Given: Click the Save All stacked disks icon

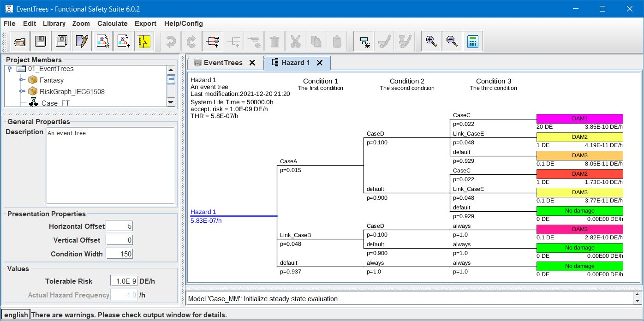Looking at the screenshot, I should click(x=61, y=42).
